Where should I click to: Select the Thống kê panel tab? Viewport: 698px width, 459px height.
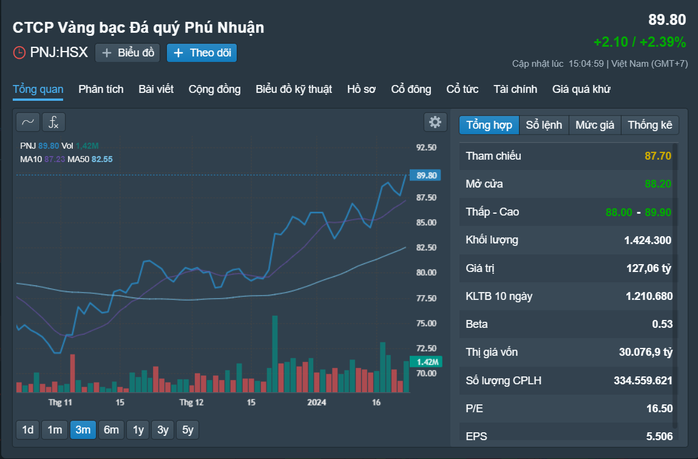tap(650, 125)
